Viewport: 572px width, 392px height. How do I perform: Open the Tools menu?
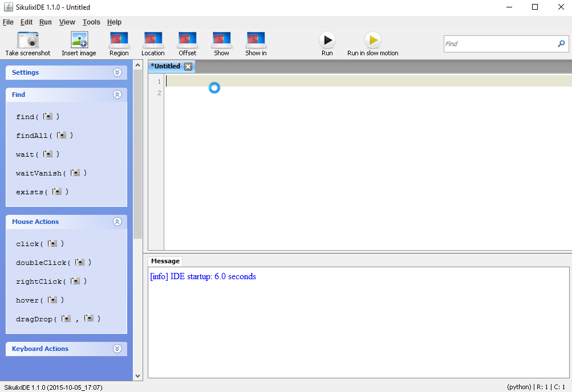(x=91, y=22)
